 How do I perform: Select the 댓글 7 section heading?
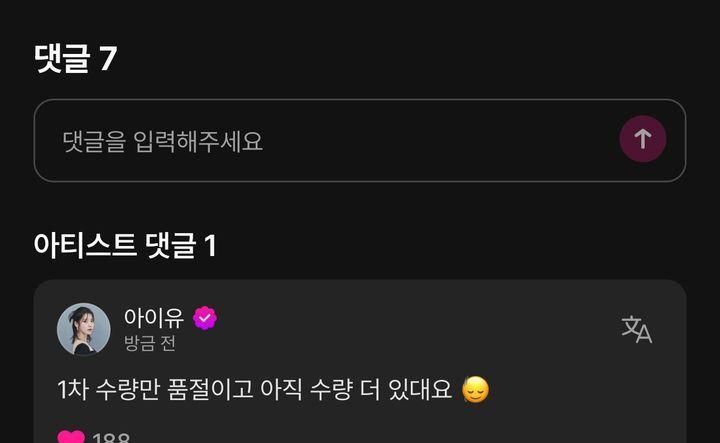coord(75,58)
